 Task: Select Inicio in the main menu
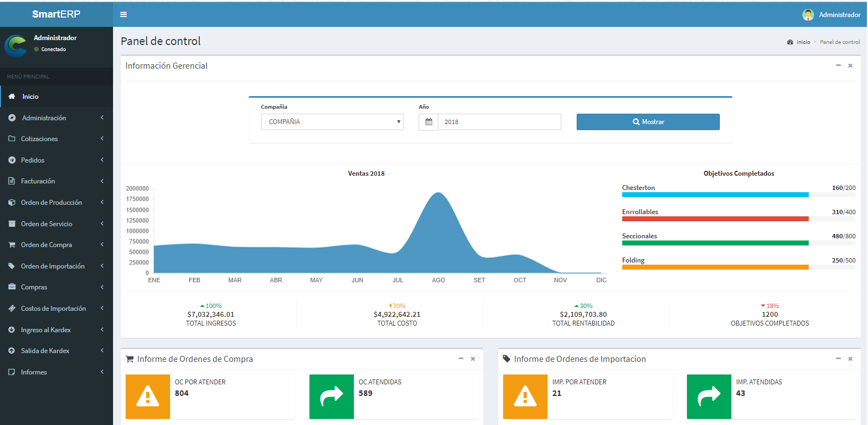pyautogui.click(x=30, y=97)
